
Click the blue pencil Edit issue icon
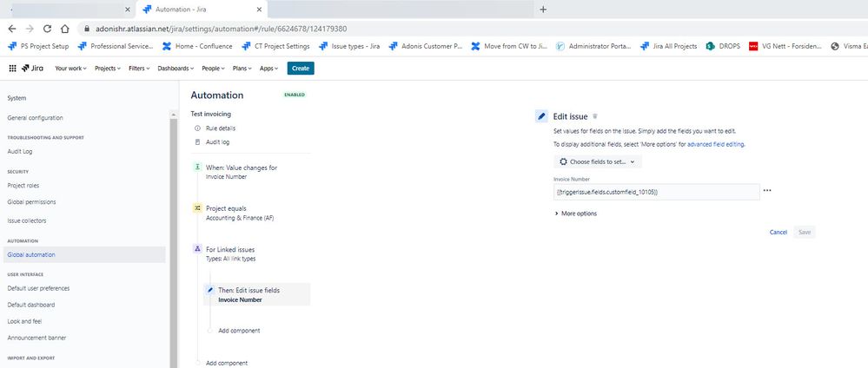tap(541, 116)
